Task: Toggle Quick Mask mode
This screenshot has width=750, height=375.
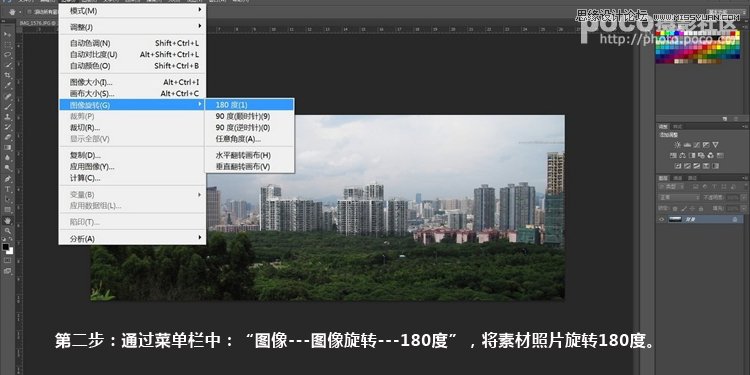Action: click(x=8, y=261)
